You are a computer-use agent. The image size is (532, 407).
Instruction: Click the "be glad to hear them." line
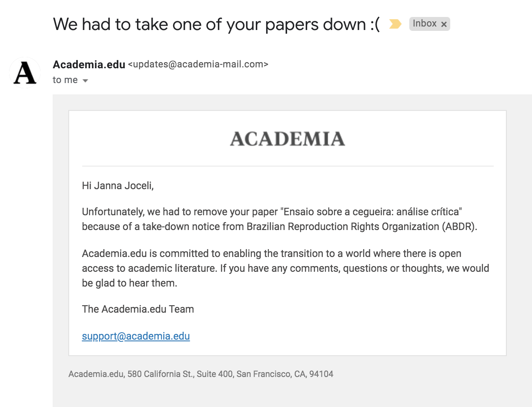pos(130,283)
